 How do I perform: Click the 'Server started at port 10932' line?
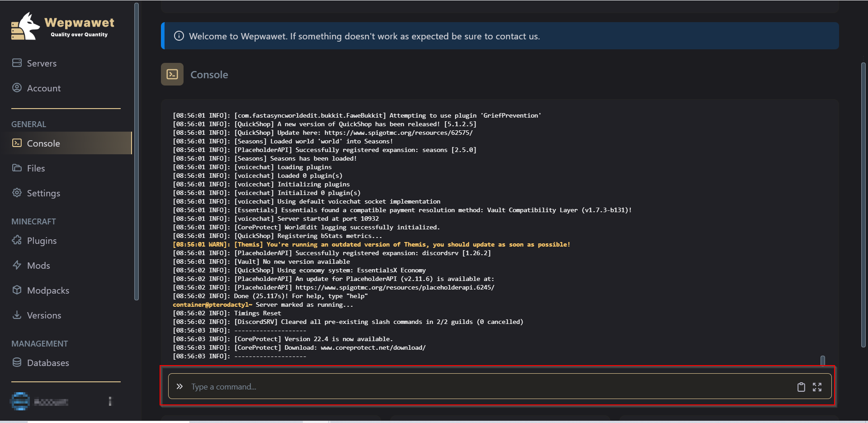coord(276,219)
